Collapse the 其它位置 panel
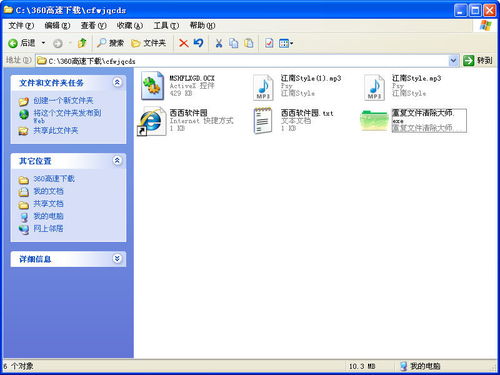 tap(117, 161)
